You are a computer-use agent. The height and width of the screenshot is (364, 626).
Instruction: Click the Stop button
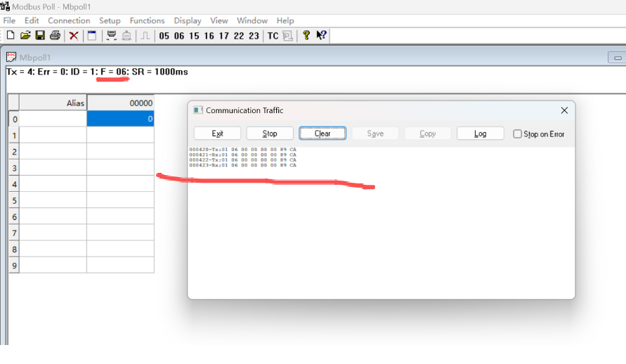click(270, 134)
